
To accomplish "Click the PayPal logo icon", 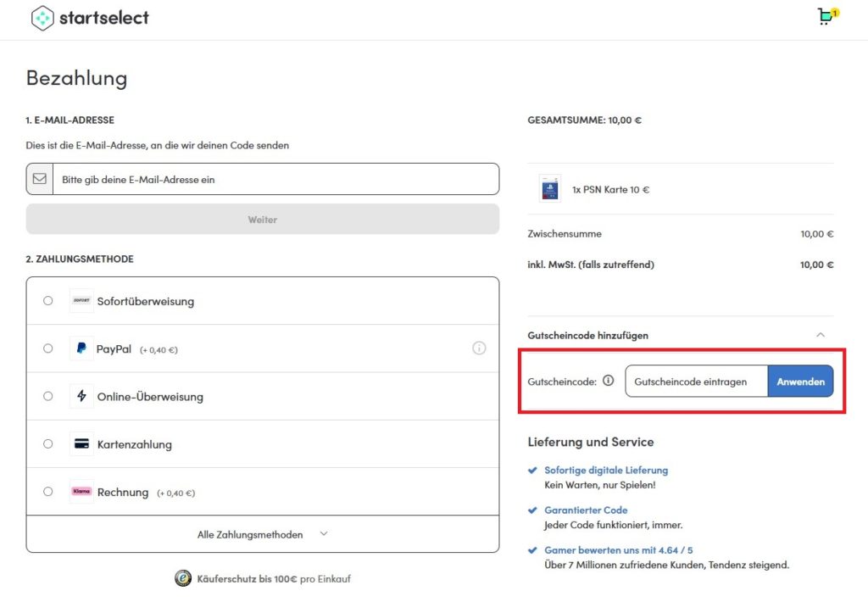I will 81,348.
